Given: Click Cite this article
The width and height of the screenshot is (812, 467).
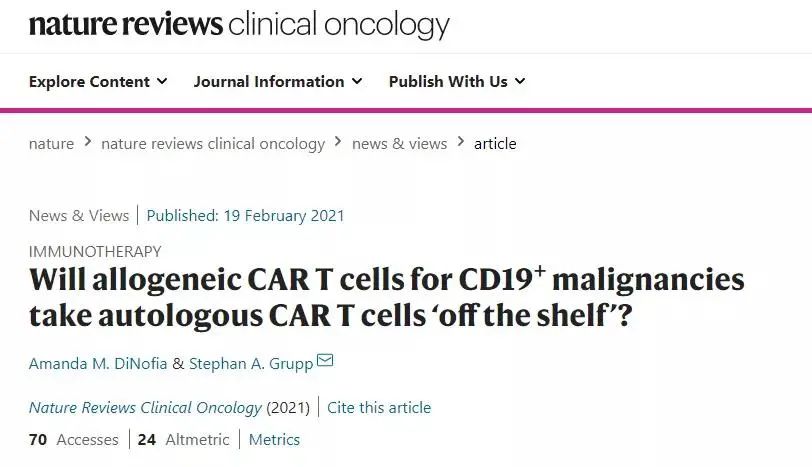Looking at the screenshot, I should 379,407.
